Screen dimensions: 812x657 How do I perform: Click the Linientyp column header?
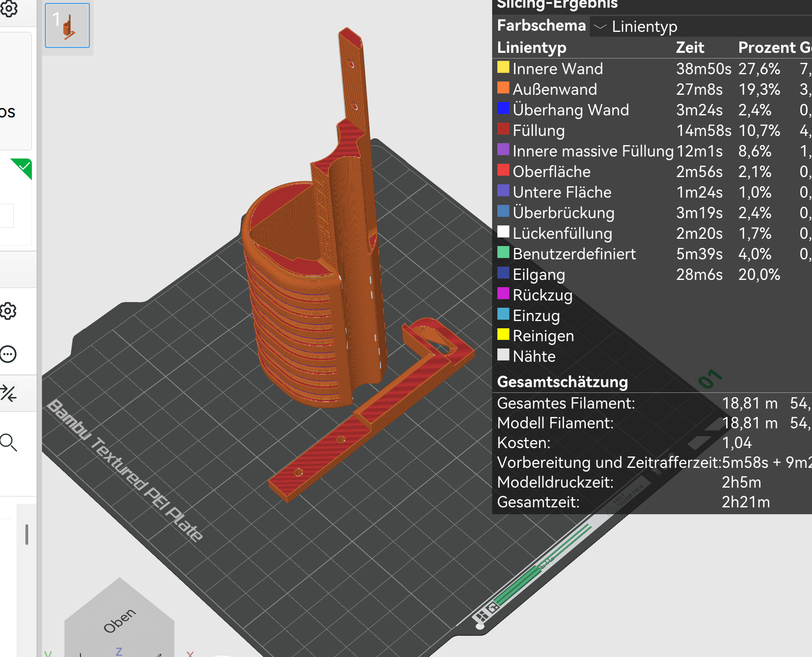[532, 48]
